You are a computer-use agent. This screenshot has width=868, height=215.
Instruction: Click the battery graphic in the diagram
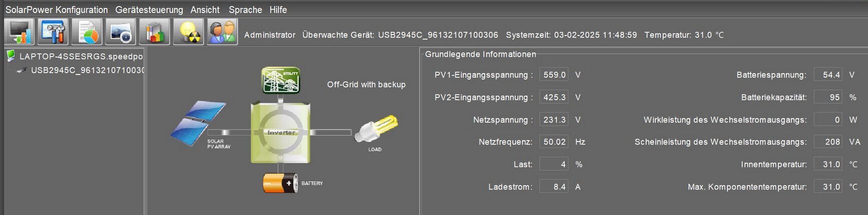[x=281, y=183]
